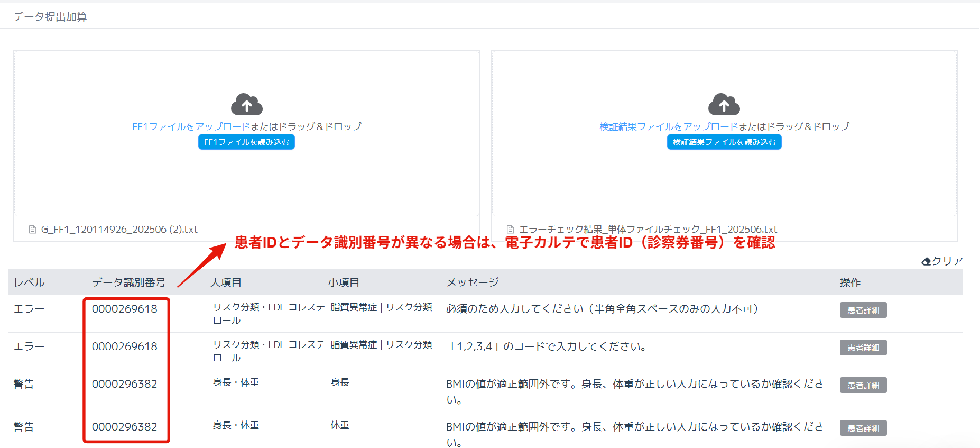
Task: Click 警告 in the 体重 sub-item row
Action: click(24, 427)
